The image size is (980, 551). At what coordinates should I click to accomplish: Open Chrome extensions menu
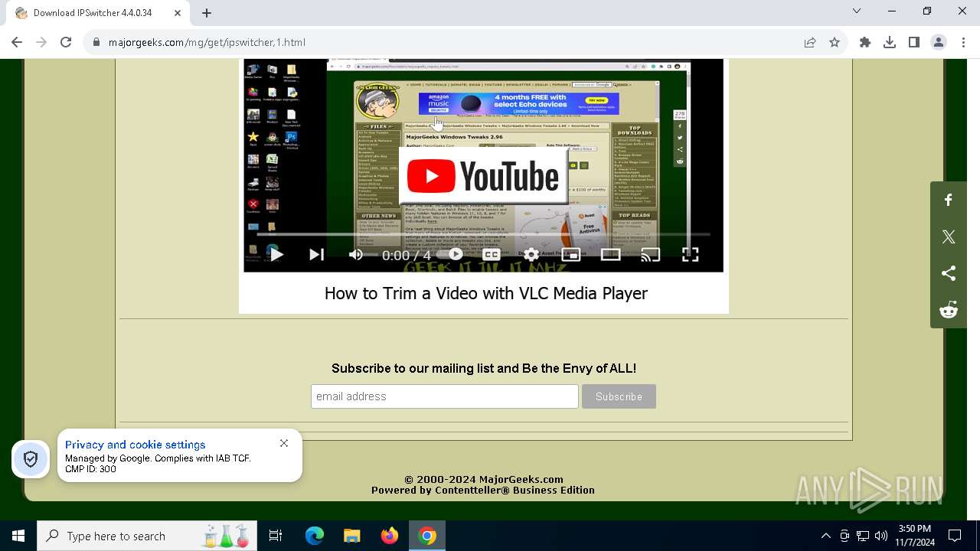[865, 42]
